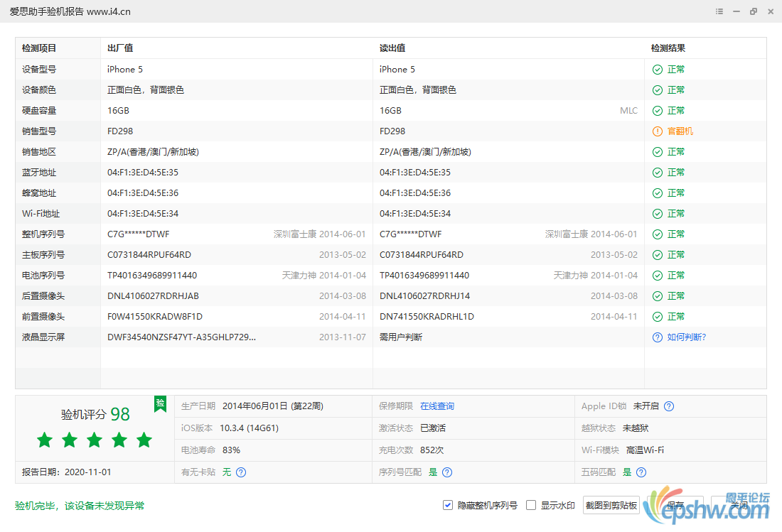Click the 需用户判断 read value
The height and width of the screenshot is (532, 782).
coord(400,337)
